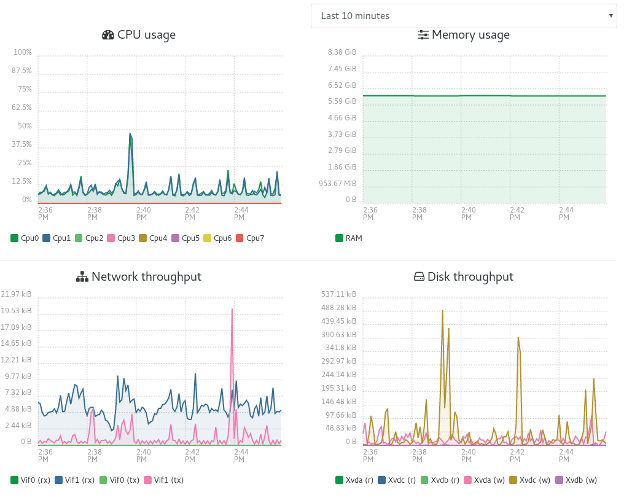The image size is (624, 500).
Task: Click the 2:40 PM label on Network chart
Action: (x=144, y=455)
